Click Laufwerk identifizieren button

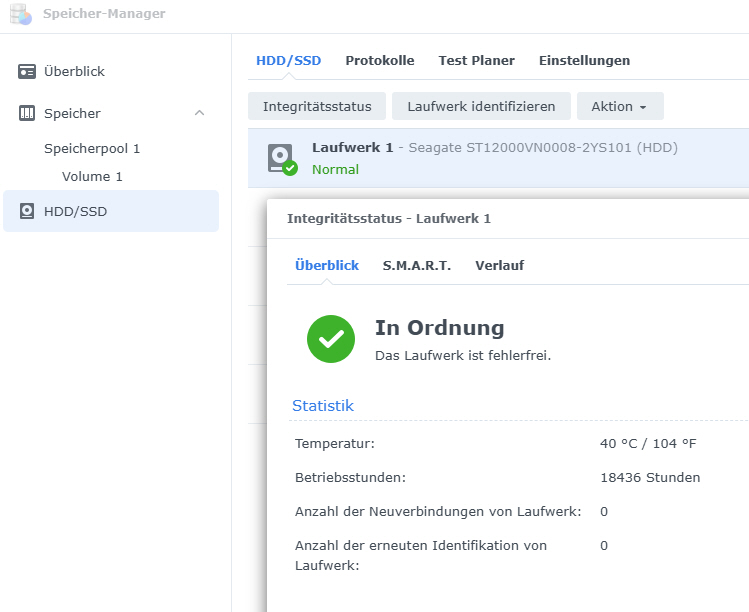point(481,106)
